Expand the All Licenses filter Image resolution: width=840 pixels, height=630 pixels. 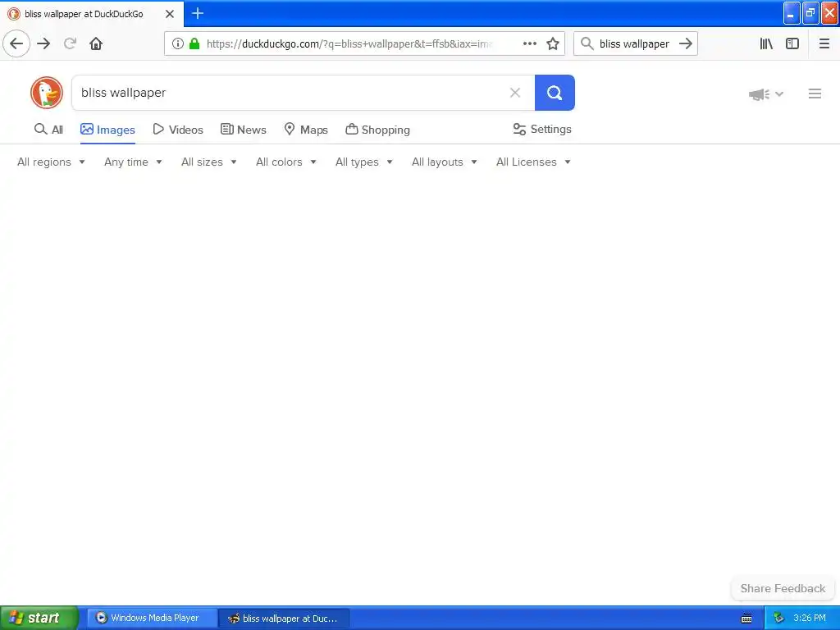point(533,162)
